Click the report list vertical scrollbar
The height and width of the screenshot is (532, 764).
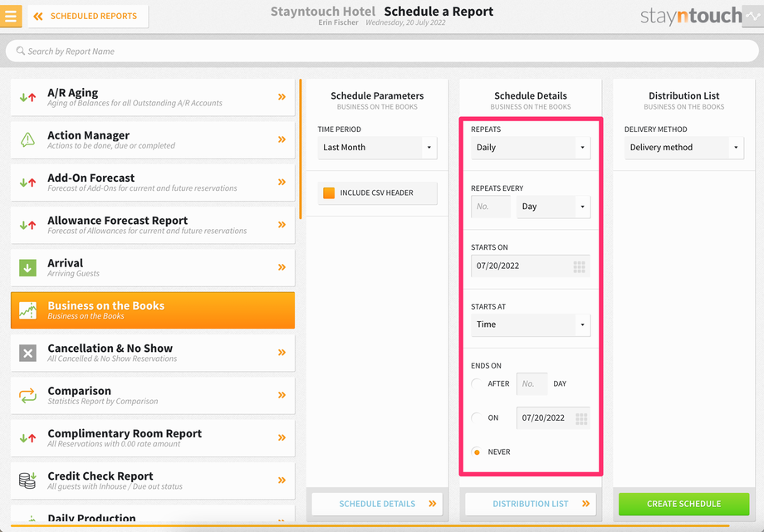click(x=301, y=149)
